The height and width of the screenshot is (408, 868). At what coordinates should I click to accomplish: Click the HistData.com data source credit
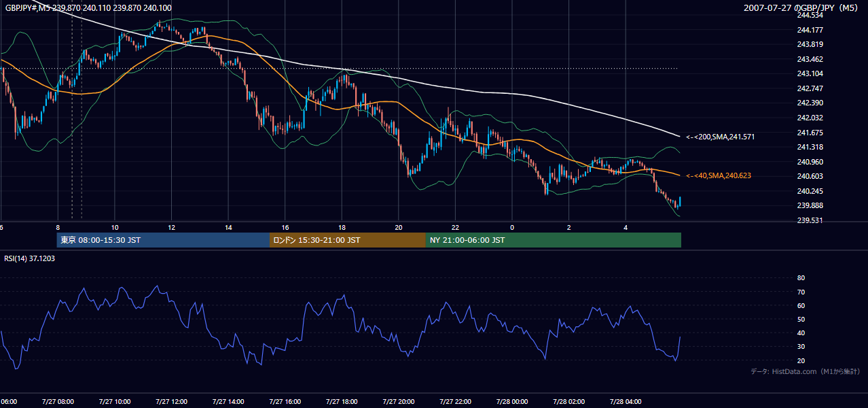pyautogui.click(x=806, y=371)
